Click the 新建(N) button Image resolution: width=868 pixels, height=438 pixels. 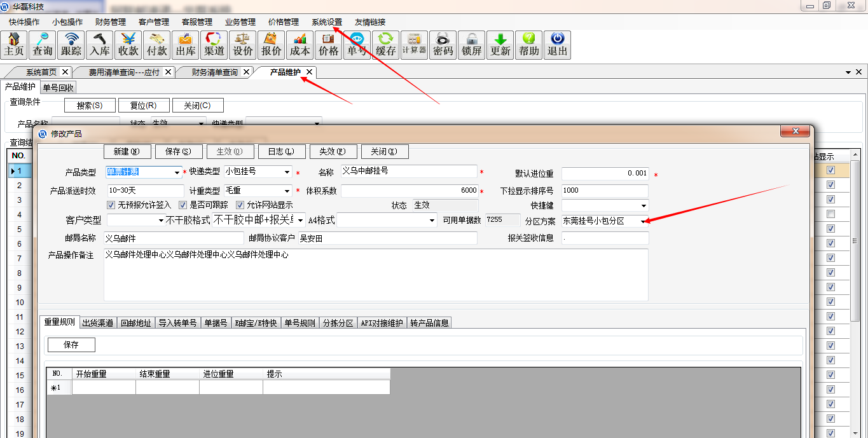[x=127, y=152]
